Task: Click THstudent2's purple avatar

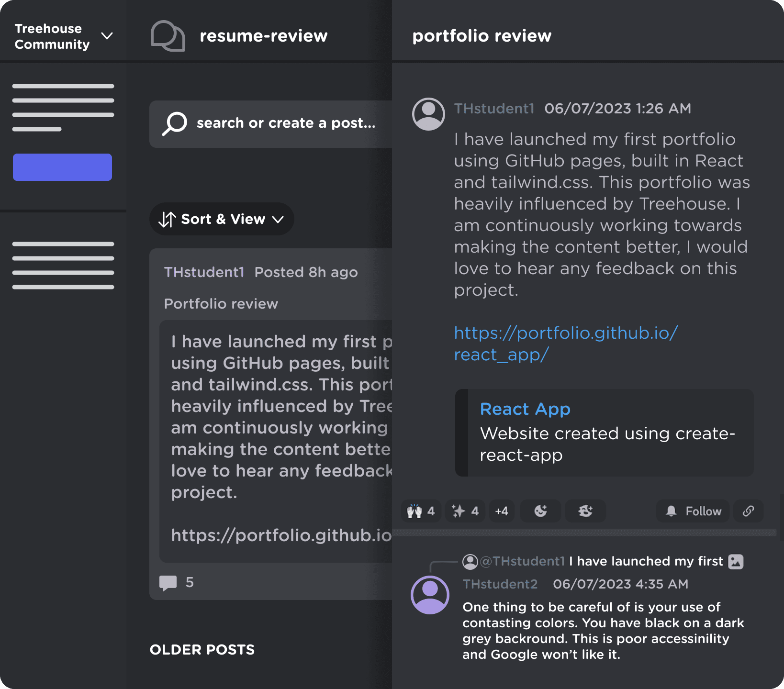Action: (429, 595)
